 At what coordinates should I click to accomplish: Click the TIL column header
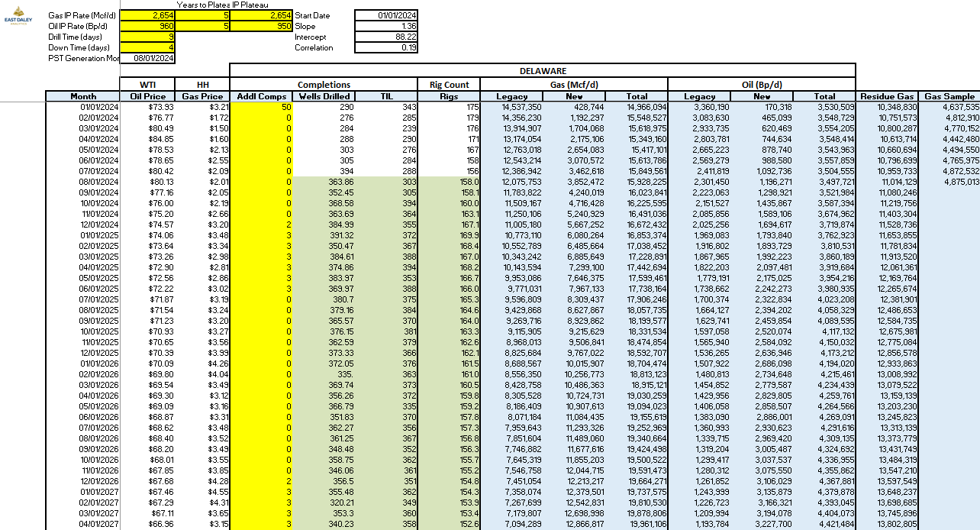pos(387,96)
